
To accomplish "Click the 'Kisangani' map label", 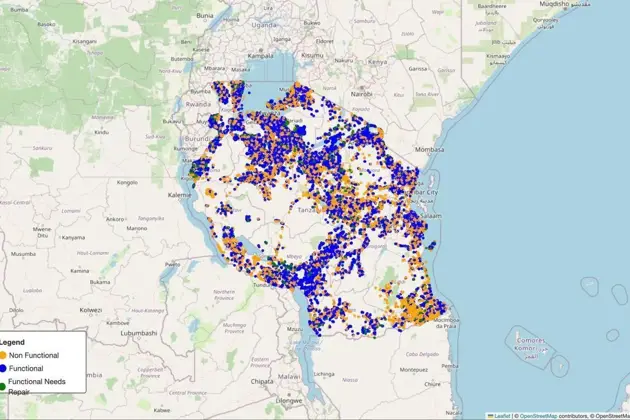I will [84, 41].
